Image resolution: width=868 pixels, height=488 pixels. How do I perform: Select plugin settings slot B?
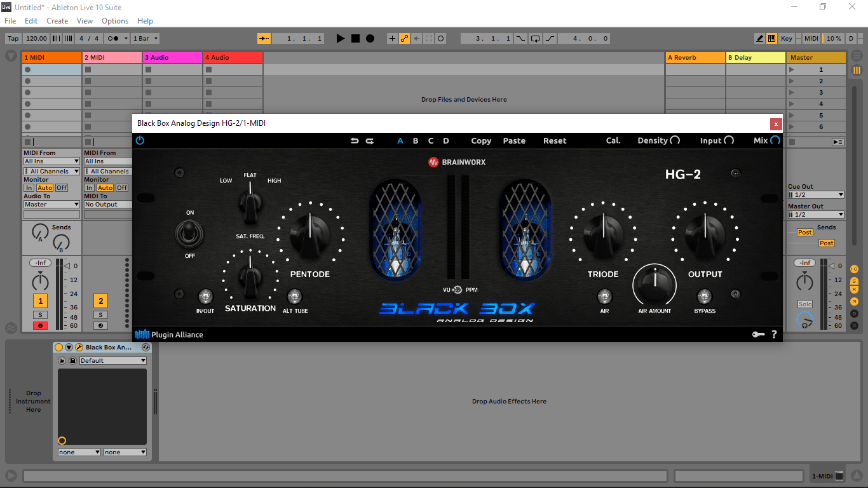click(416, 141)
